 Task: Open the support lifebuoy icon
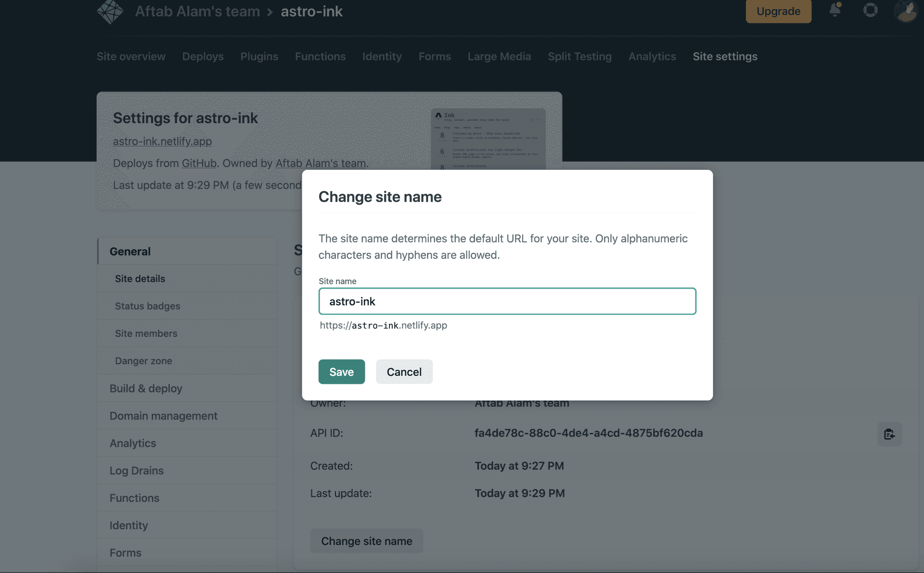point(870,10)
